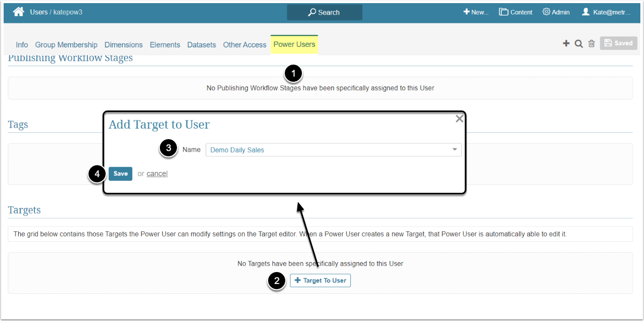This screenshot has height=321, width=644.
Task: Switch to the Info tab
Action: [22, 45]
